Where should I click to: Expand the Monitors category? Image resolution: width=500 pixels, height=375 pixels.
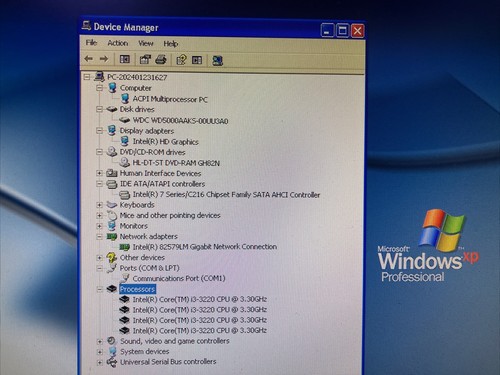(99, 226)
